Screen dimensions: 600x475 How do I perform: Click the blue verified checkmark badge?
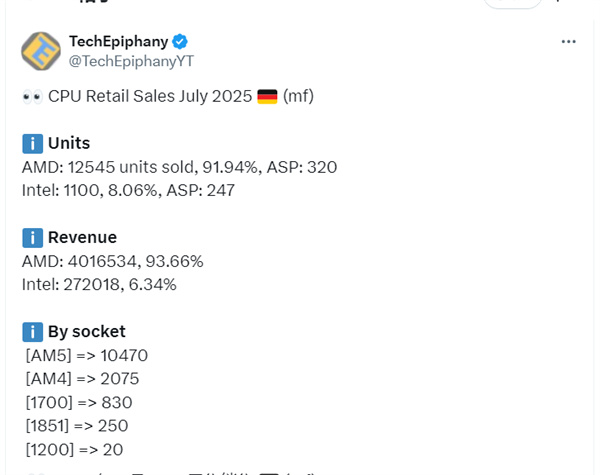click(x=181, y=41)
